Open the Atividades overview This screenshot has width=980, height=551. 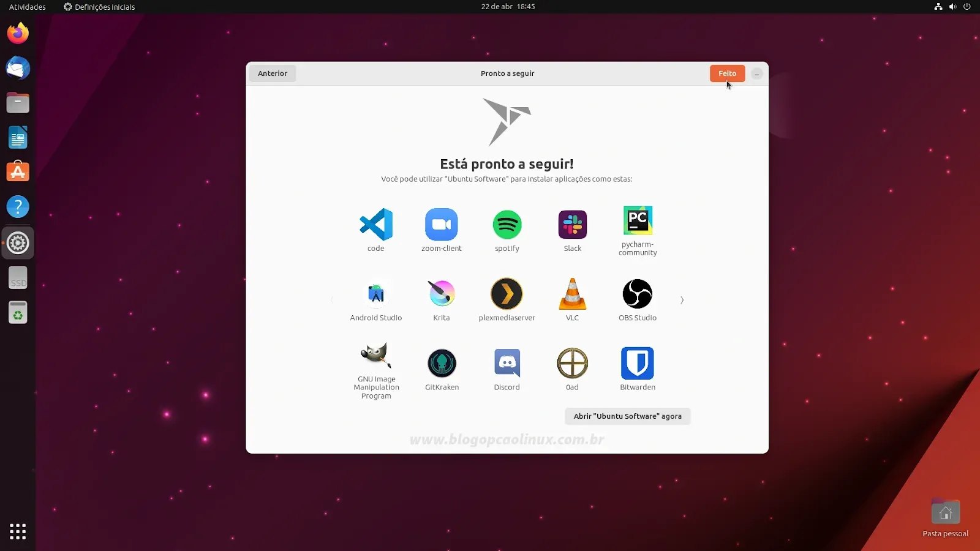point(28,7)
